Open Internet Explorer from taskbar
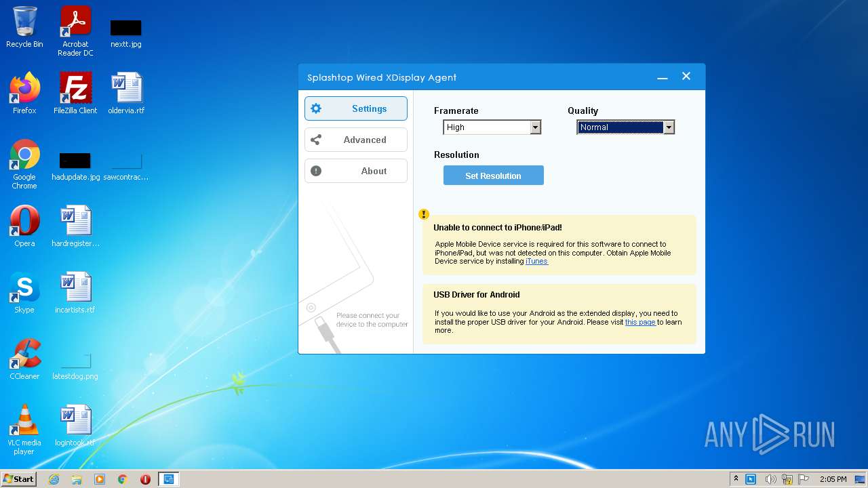This screenshot has height=488, width=868. point(54,479)
